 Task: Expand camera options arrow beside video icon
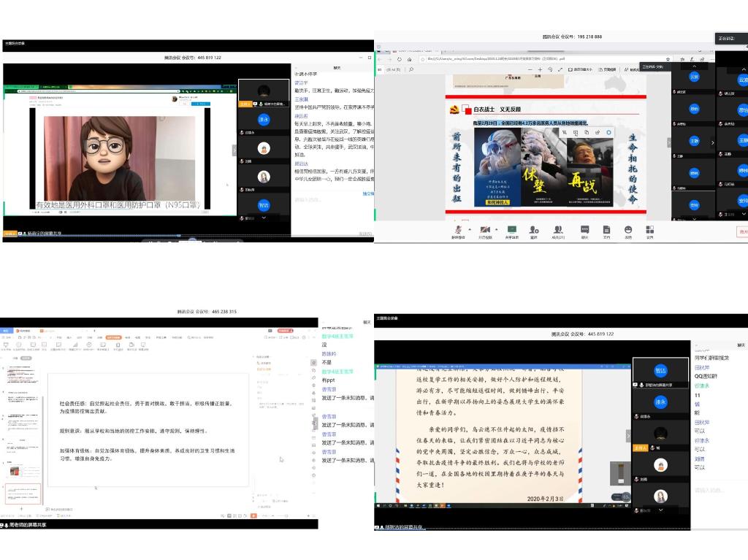(x=495, y=229)
